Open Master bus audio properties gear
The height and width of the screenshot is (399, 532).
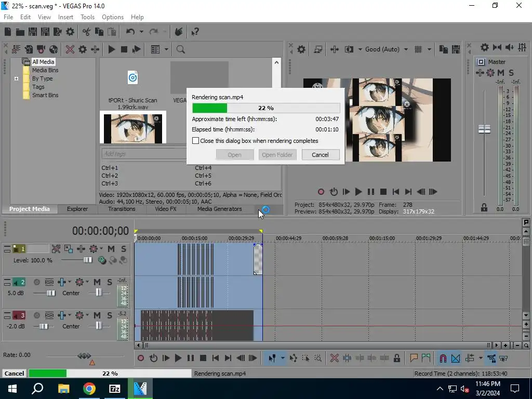tap(485, 47)
